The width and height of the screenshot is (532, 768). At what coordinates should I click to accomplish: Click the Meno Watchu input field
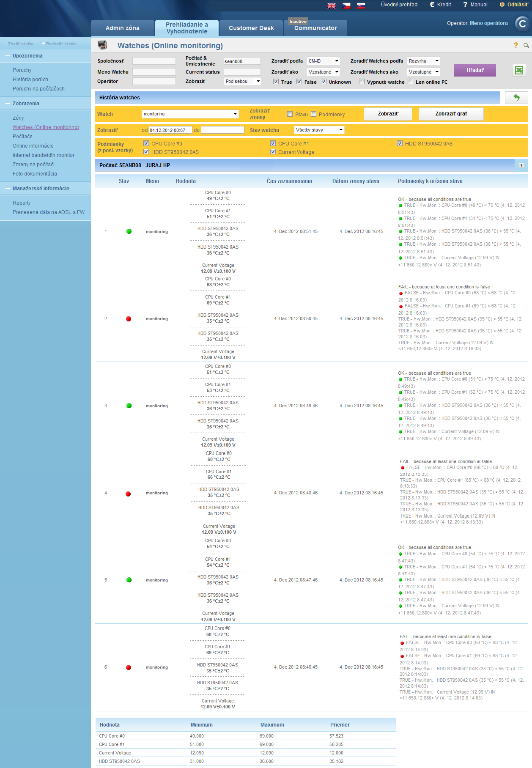pos(154,72)
